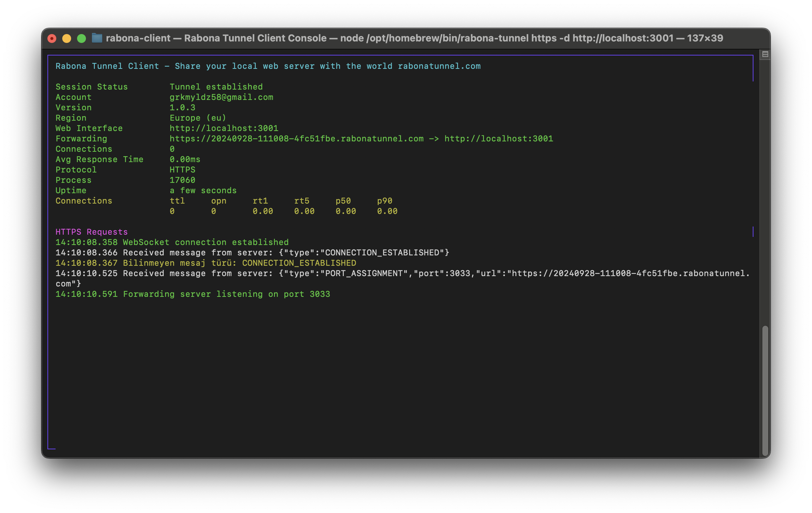Click the 'Session Status' label

pyautogui.click(x=91, y=87)
